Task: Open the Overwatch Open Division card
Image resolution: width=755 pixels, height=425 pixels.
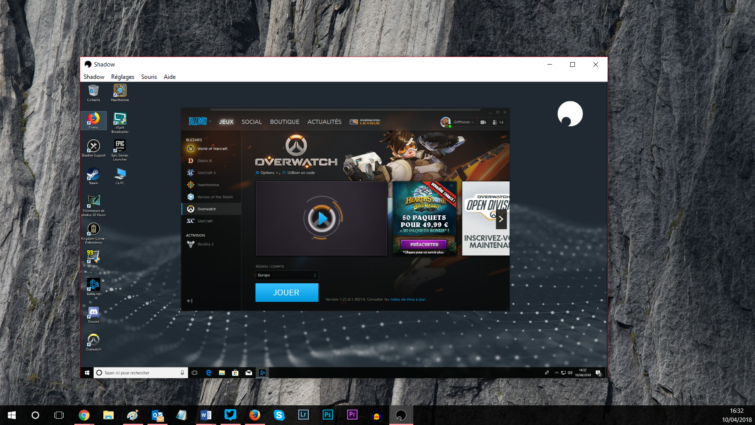Action: click(486, 219)
